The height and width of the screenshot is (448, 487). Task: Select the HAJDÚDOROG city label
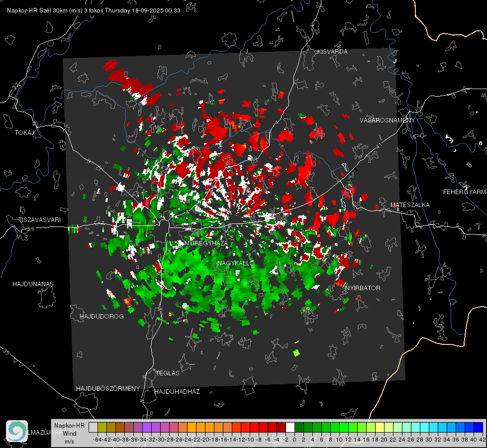[x=101, y=316]
